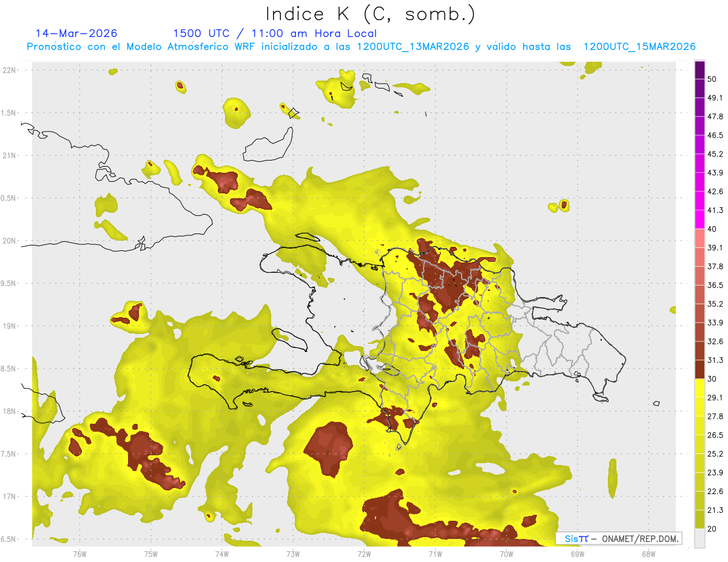Click the '73W' longitude label
The height and width of the screenshot is (562, 728).
pos(293,554)
